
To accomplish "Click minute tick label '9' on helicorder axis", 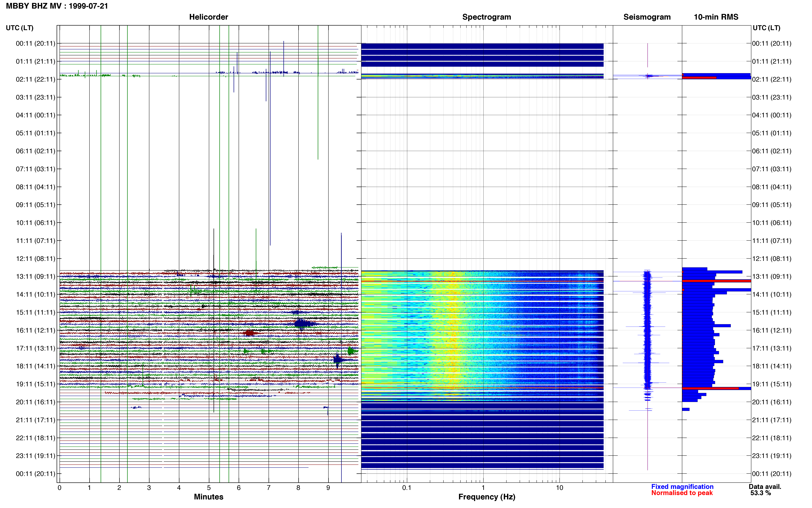I will pyautogui.click(x=328, y=488).
